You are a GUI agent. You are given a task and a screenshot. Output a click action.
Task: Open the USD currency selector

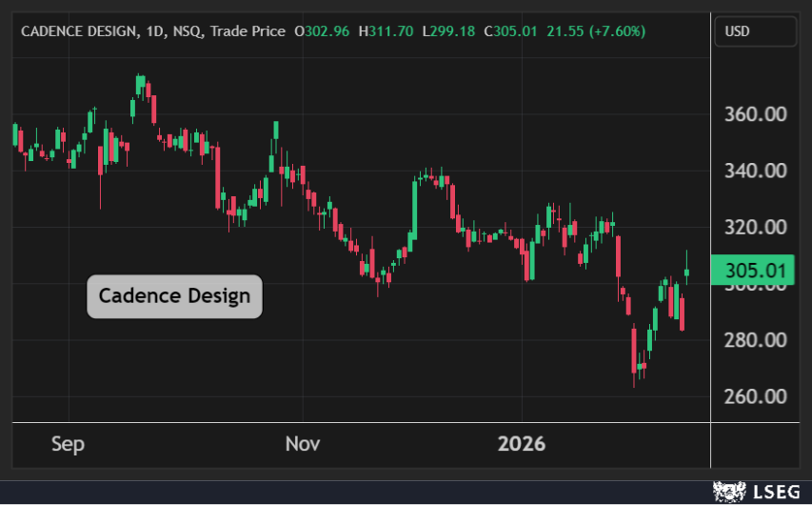pyautogui.click(x=755, y=31)
